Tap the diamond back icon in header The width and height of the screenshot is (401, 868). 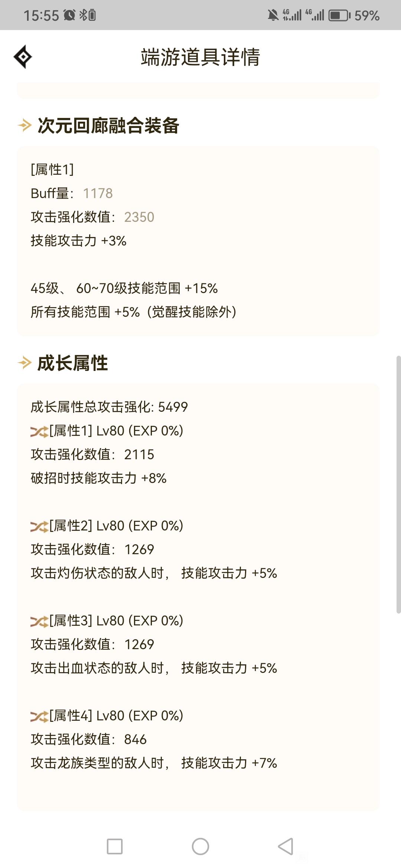(23, 57)
